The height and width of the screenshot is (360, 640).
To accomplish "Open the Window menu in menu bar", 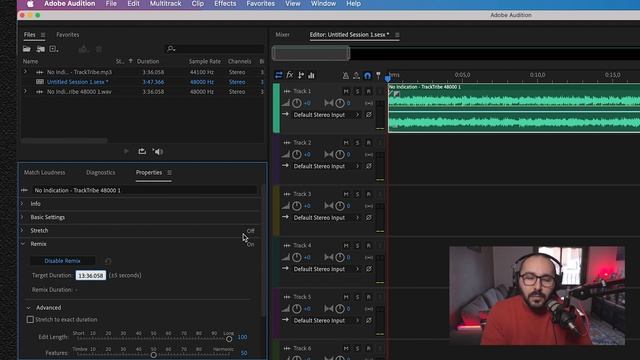I will click(x=323, y=4).
